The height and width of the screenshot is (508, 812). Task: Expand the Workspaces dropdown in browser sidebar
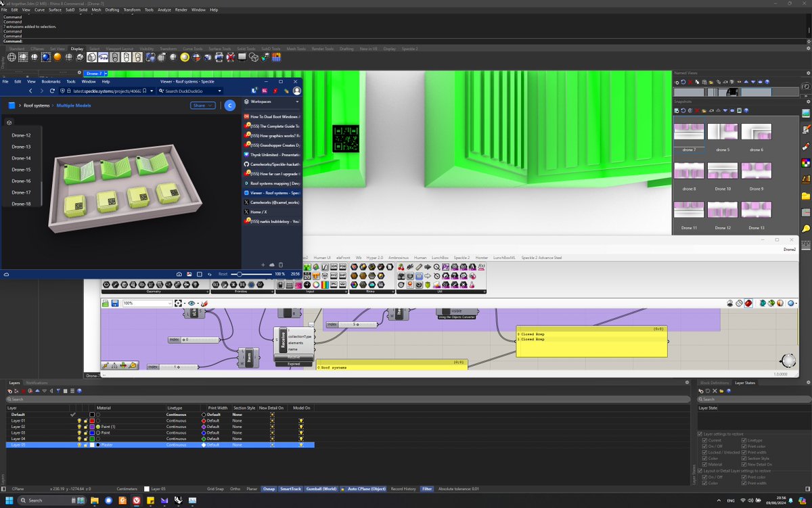click(297, 101)
